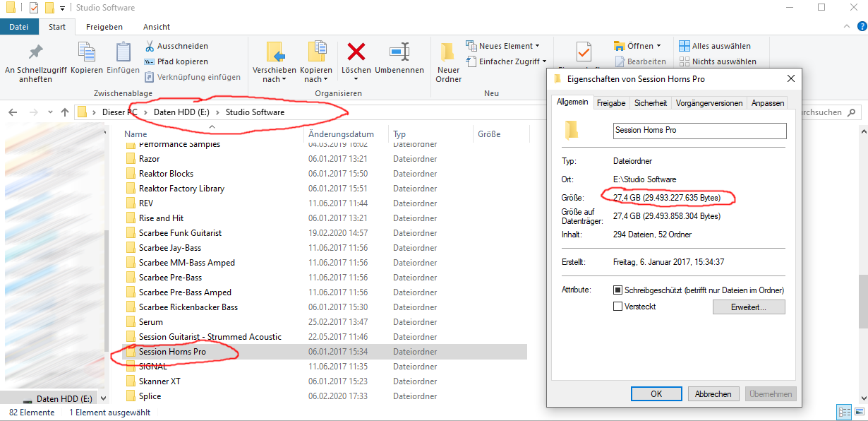Cut with the Ausschneiden scissors
This screenshot has width=868, height=421.
(176, 46)
